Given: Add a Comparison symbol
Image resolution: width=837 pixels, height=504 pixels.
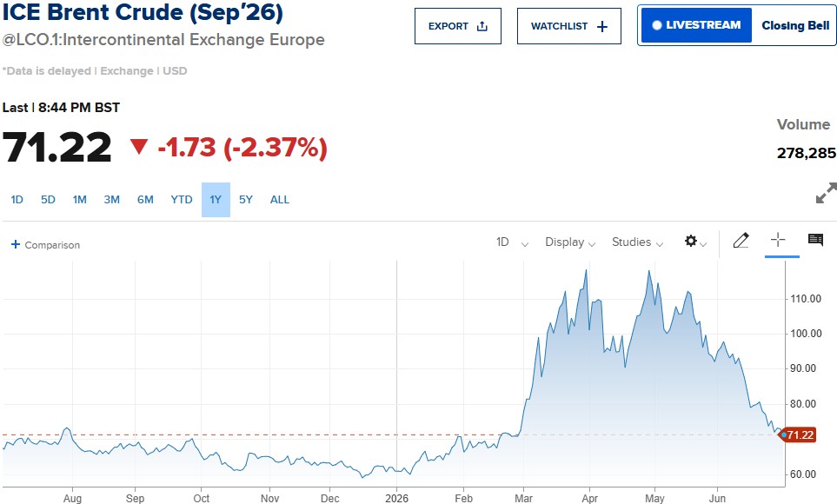Looking at the screenshot, I should pyautogui.click(x=45, y=245).
